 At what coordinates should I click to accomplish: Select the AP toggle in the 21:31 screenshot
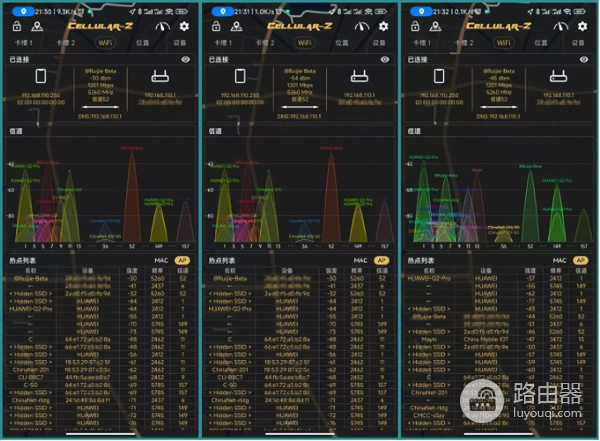click(x=382, y=260)
